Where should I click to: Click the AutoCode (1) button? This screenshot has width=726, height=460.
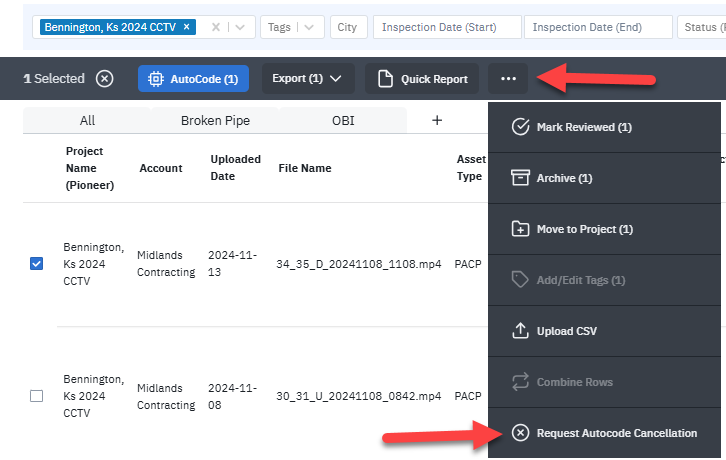(x=193, y=79)
